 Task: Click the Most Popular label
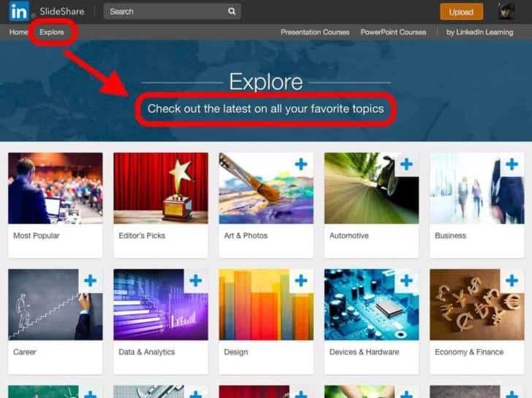pos(37,236)
